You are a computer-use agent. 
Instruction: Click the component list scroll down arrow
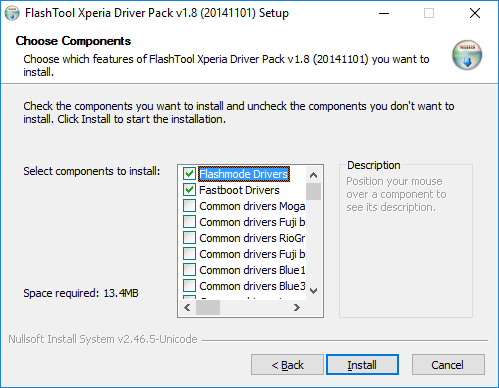[x=313, y=291]
